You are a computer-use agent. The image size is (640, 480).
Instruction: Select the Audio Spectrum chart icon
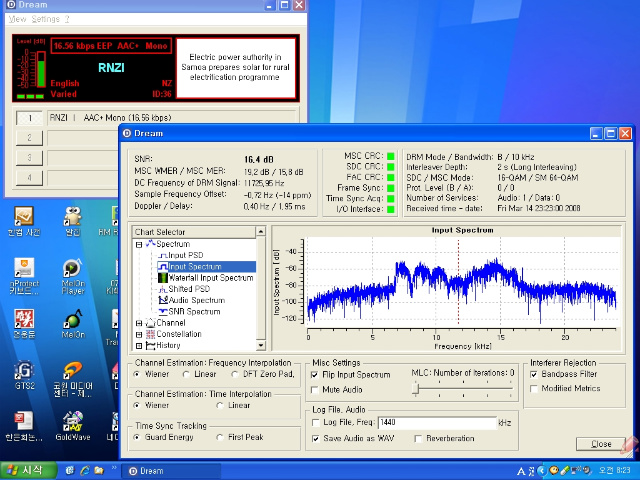[x=163, y=300]
